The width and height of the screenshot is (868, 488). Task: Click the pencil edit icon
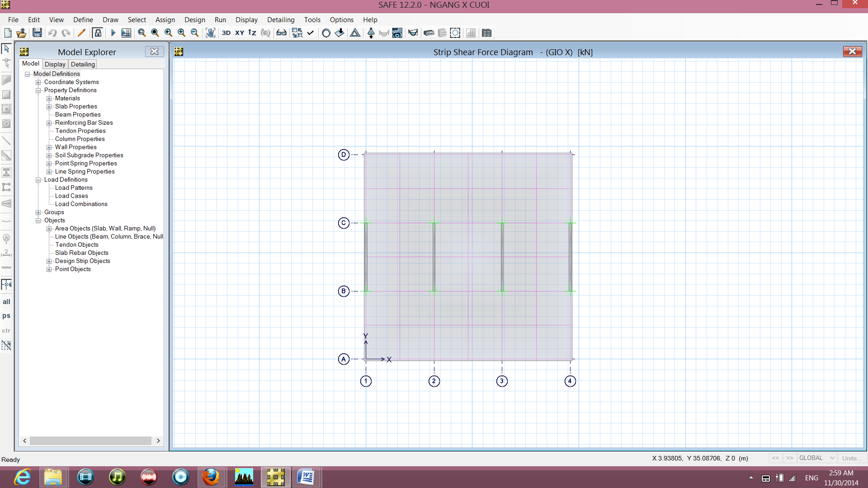81,33
